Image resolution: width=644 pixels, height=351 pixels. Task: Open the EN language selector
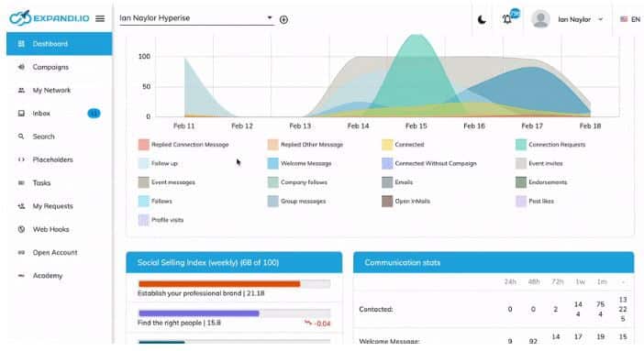pos(630,19)
